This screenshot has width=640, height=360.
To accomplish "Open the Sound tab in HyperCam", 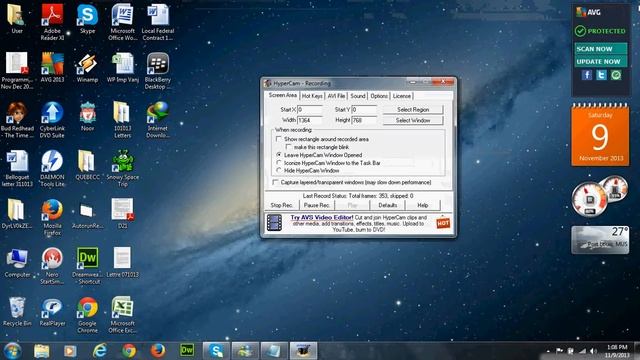I will (x=358, y=96).
